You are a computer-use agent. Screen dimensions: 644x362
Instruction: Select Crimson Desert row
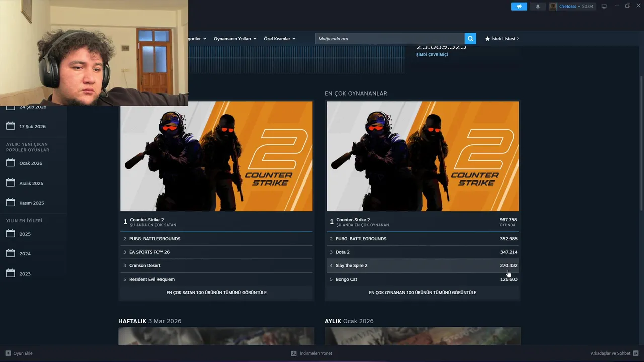coord(216,265)
